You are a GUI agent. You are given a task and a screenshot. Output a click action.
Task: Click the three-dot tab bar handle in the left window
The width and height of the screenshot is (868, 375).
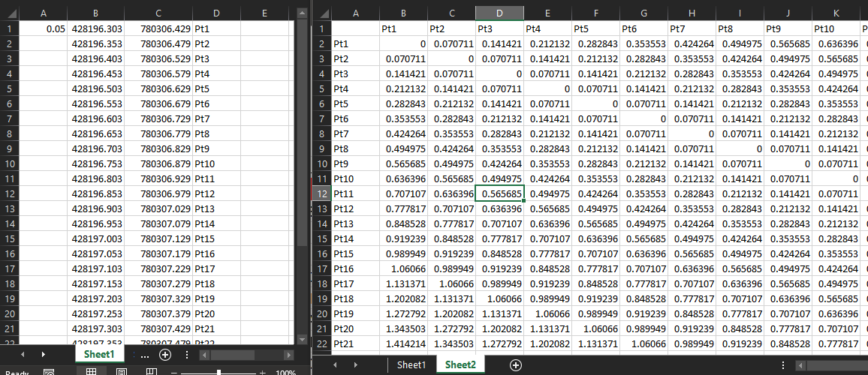click(x=187, y=355)
